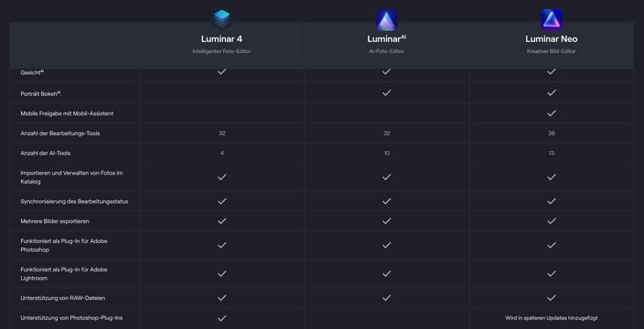Click editing tools value 36 under Luminar Neo
Viewport: 644px width, 329px height.
pos(551,133)
